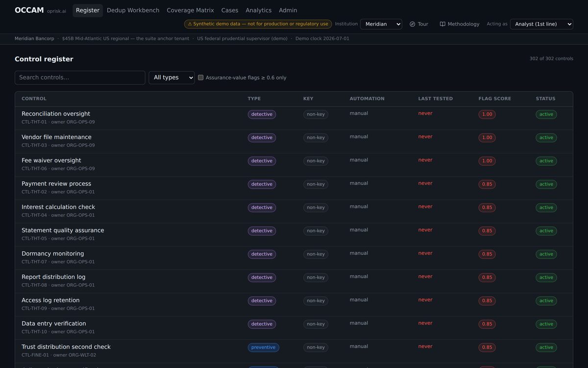Go to Coverage Matrix
This screenshot has width=588, height=368.
pyautogui.click(x=190, y=10)
